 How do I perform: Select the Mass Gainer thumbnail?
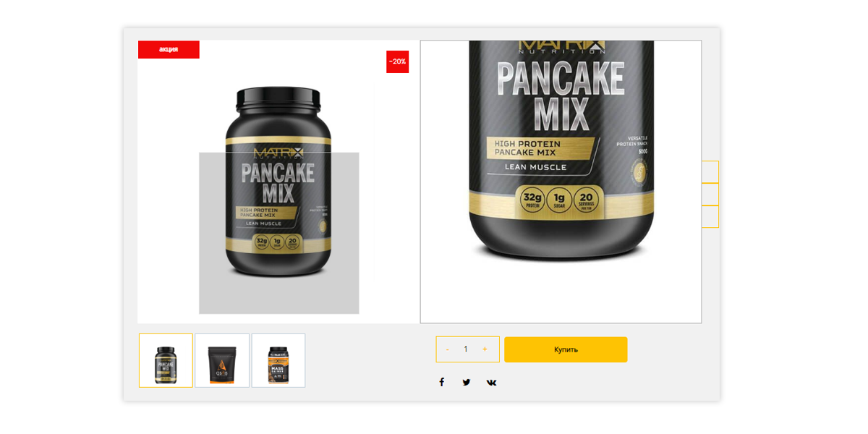click(x=278, y=360)
